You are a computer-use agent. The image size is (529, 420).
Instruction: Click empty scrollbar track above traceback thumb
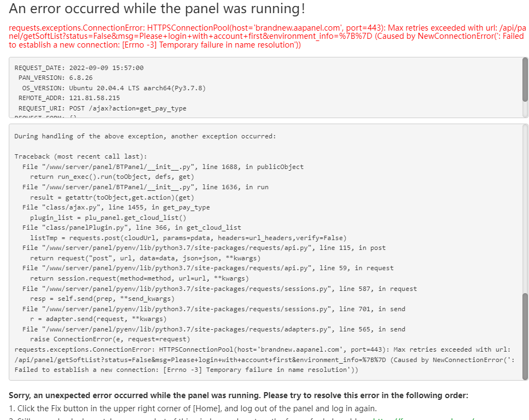525,208
